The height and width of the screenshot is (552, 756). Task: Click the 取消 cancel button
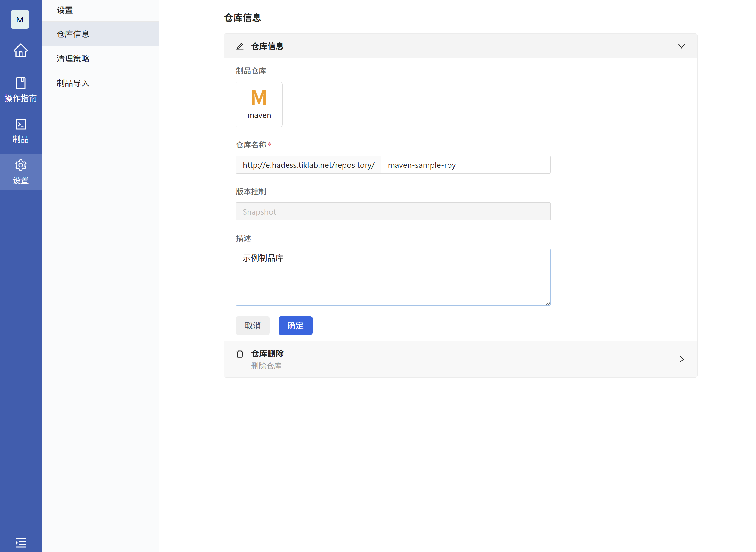pos(253,326)
